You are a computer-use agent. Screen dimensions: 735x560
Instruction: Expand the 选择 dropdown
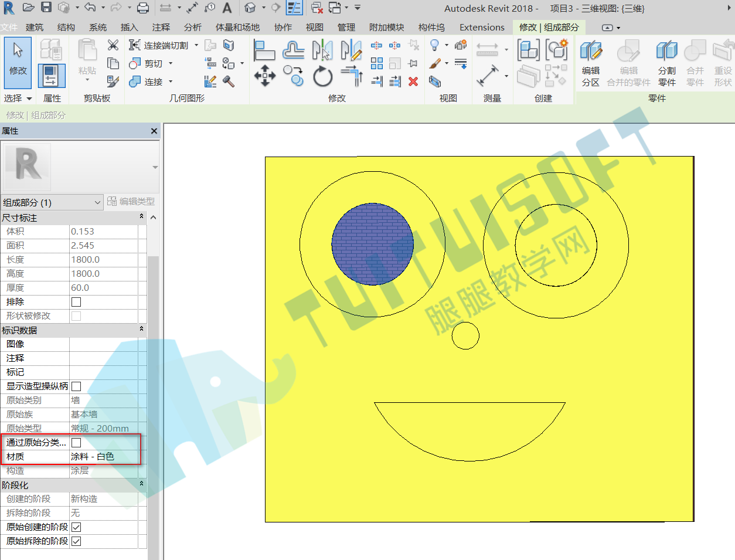[x=18, y=98]
